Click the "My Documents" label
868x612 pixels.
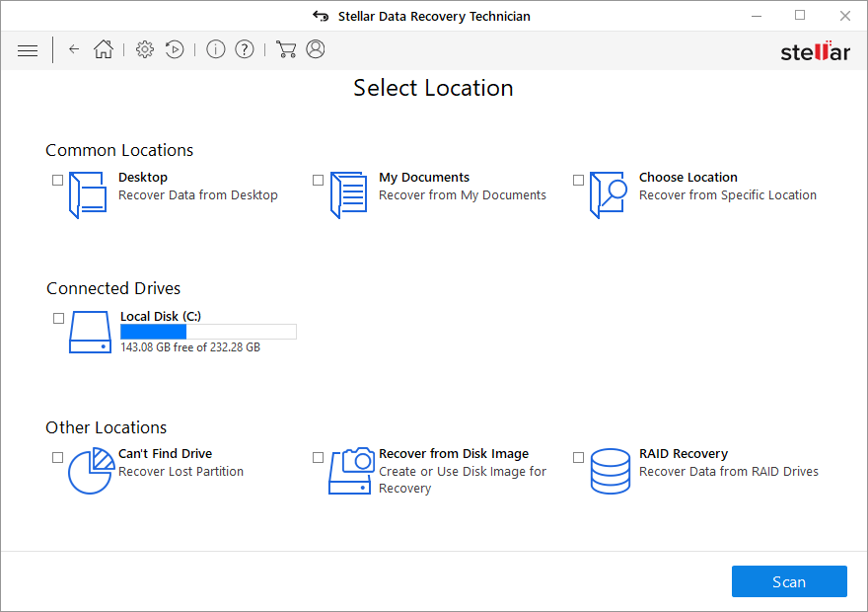tap(424, 178)
